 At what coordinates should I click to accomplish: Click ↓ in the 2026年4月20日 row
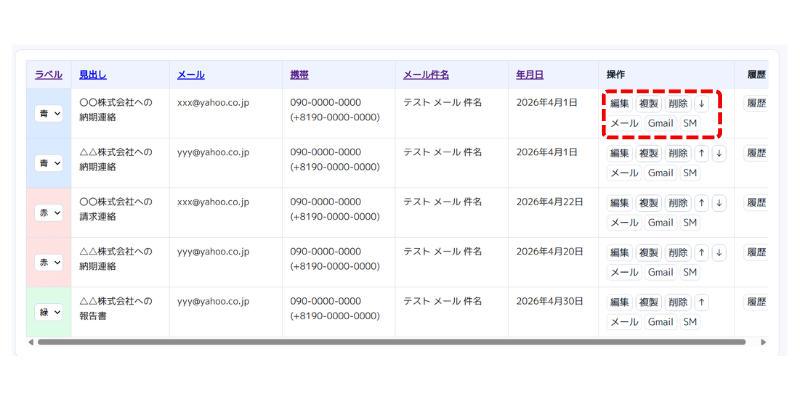coord(718,252)
